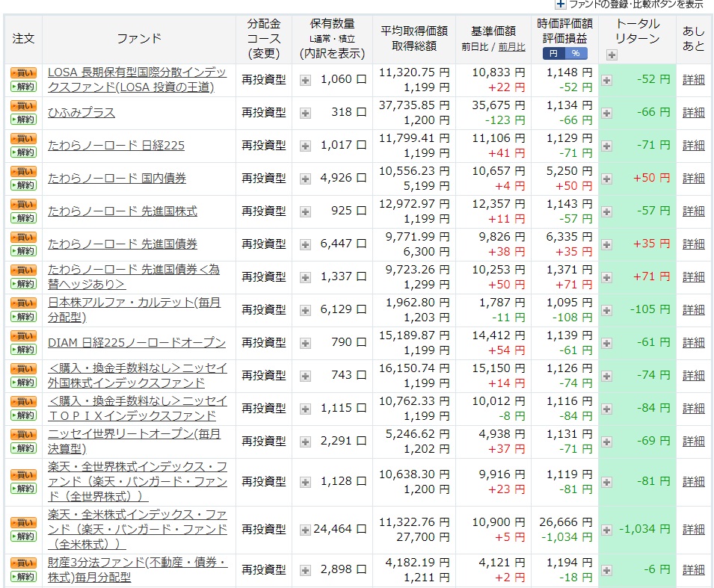Expand holdings breakdown for たわら先進国債券 (6,447口)

click(306, 245)
